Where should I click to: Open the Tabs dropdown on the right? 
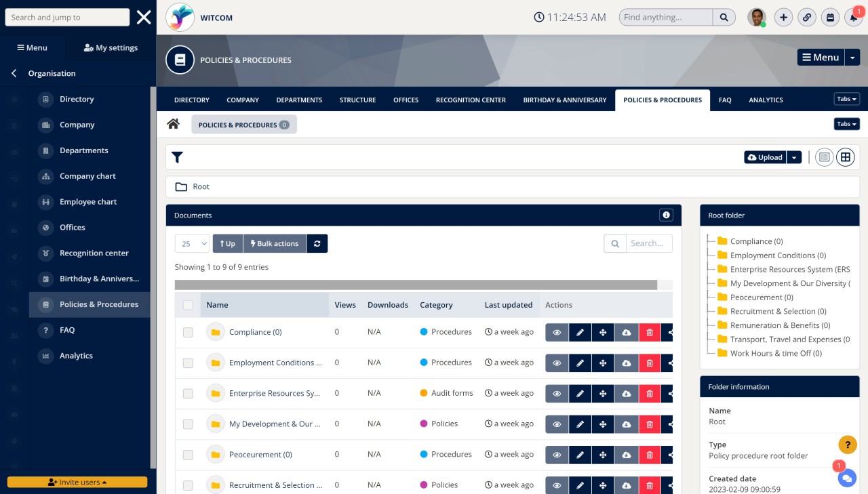click(846, 98)
